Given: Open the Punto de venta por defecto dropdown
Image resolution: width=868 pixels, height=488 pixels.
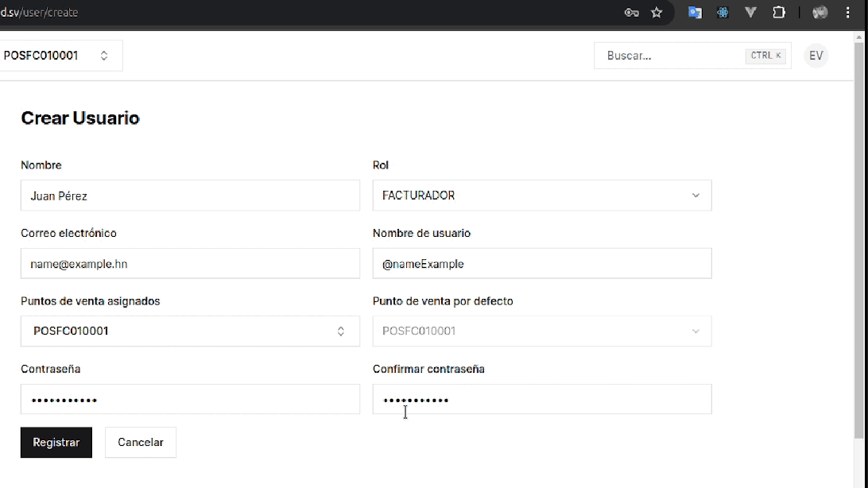Looking at the screenshot, I should [x=541, y=331].
